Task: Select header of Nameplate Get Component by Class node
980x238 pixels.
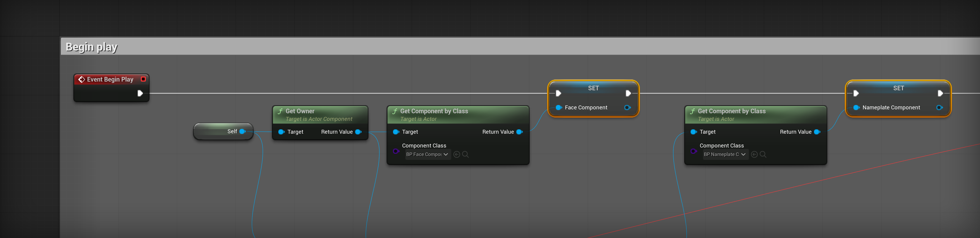Action: 756,114
